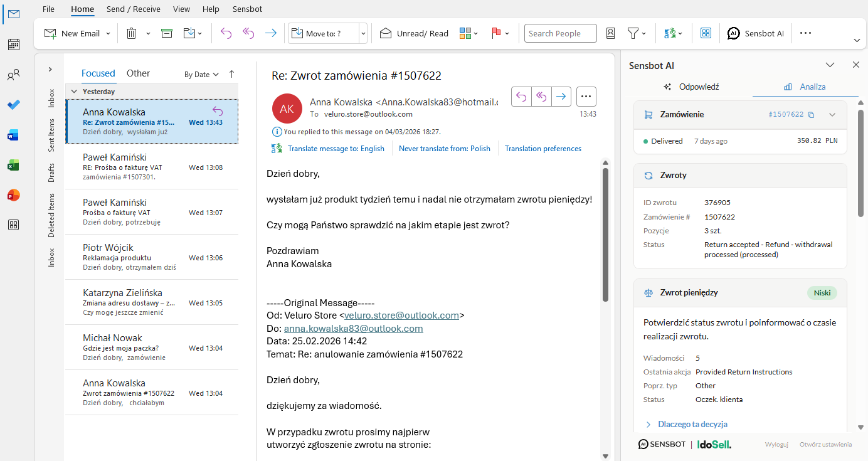Open the Address Book icon beside Search People
This screenshot has height=461, width=868.
[x=610, y=33]
